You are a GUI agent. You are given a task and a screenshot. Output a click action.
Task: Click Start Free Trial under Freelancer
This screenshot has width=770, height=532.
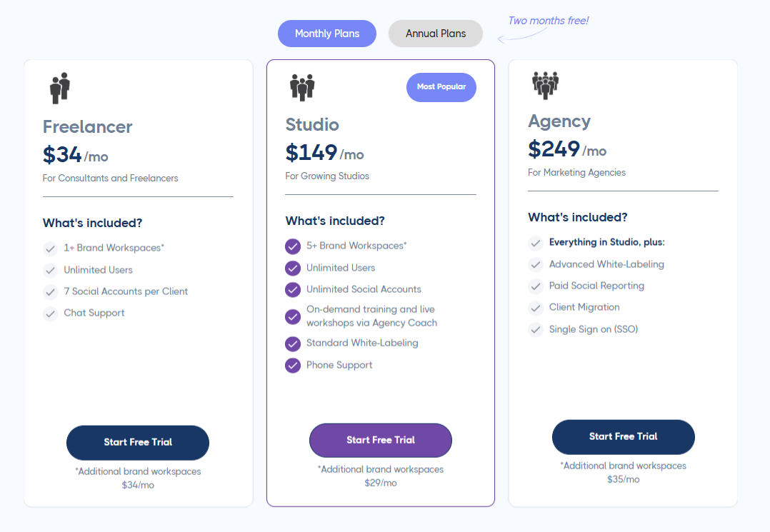coord(137,443)
